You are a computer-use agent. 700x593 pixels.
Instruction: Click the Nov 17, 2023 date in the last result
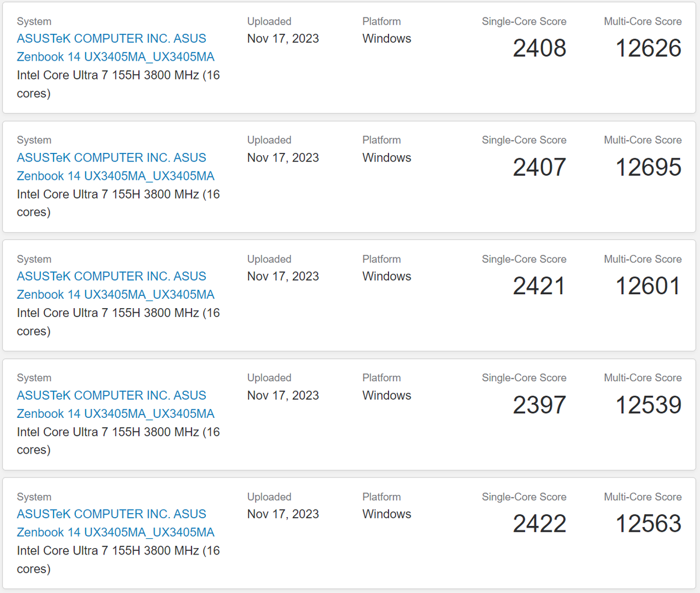(x=283, y=514)
